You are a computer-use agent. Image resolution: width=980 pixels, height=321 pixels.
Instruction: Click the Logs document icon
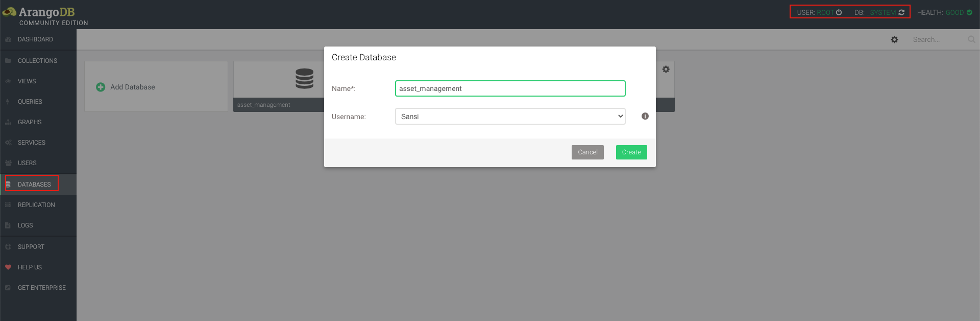[x=8, y=225]
